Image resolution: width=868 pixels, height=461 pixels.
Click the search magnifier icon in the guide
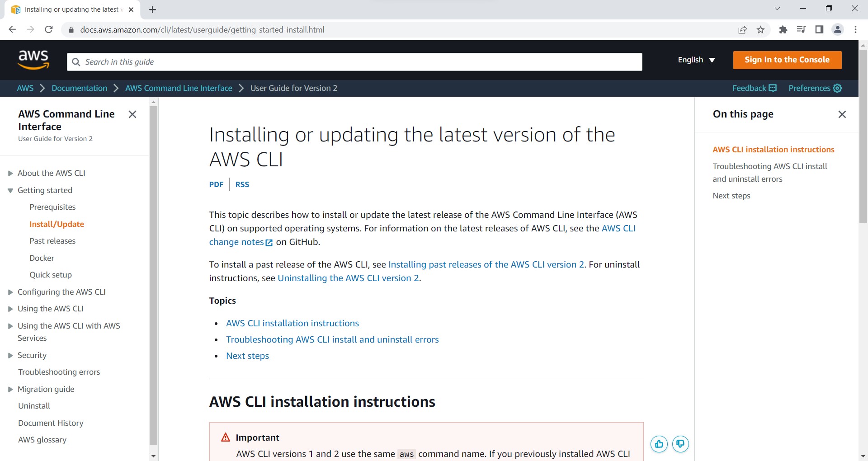76,62
